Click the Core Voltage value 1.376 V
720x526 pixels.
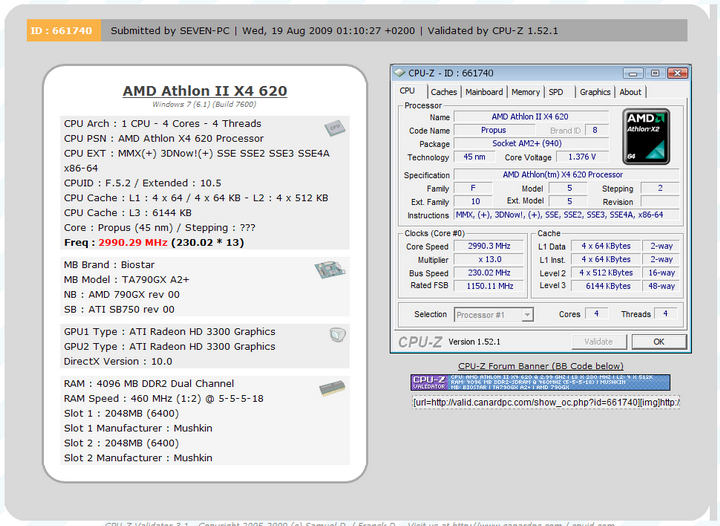(582, 157)
